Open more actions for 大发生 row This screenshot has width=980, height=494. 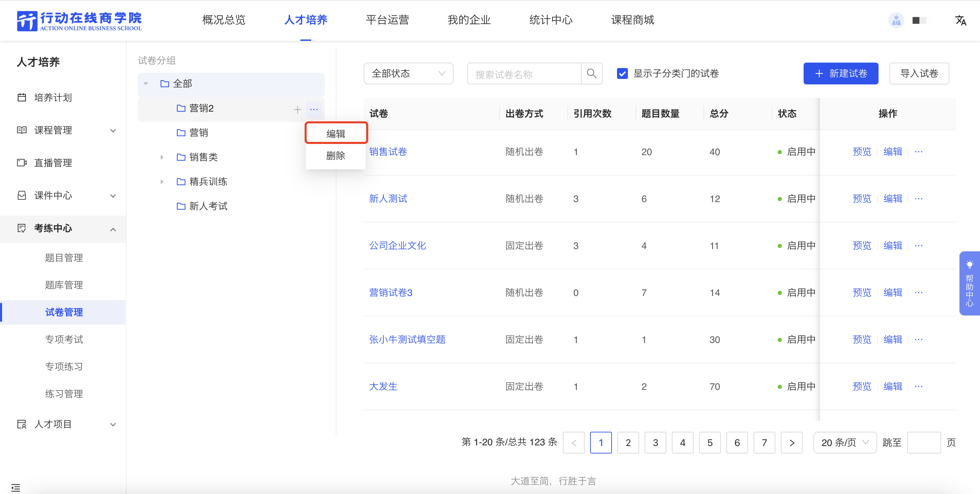point(918,386)
